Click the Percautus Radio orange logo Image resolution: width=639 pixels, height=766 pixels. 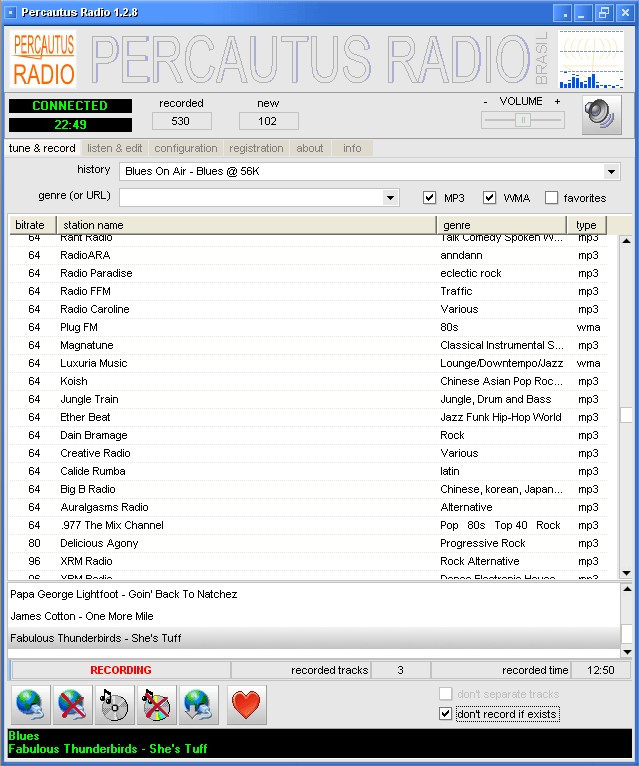[43, 59]
